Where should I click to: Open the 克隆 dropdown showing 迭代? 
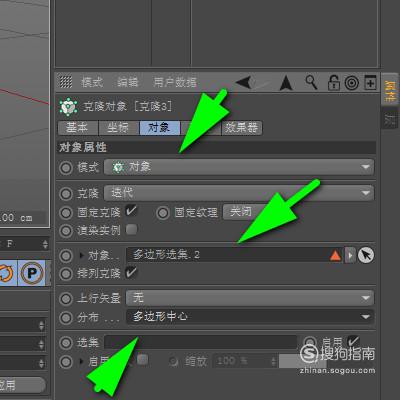(239, 193)
